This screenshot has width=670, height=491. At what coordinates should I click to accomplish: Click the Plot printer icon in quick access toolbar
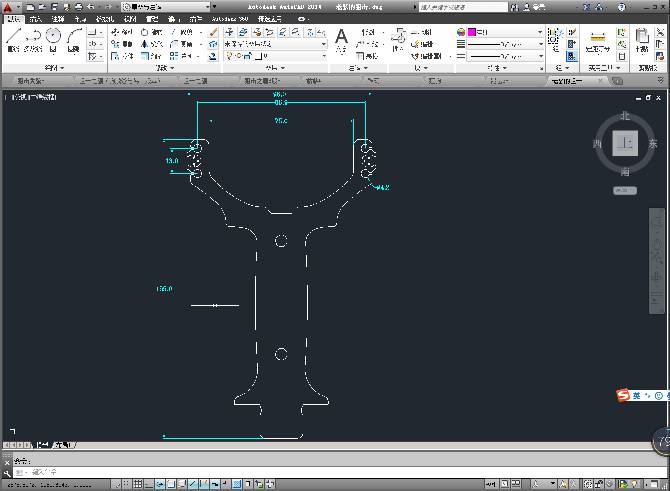(78, 7)
